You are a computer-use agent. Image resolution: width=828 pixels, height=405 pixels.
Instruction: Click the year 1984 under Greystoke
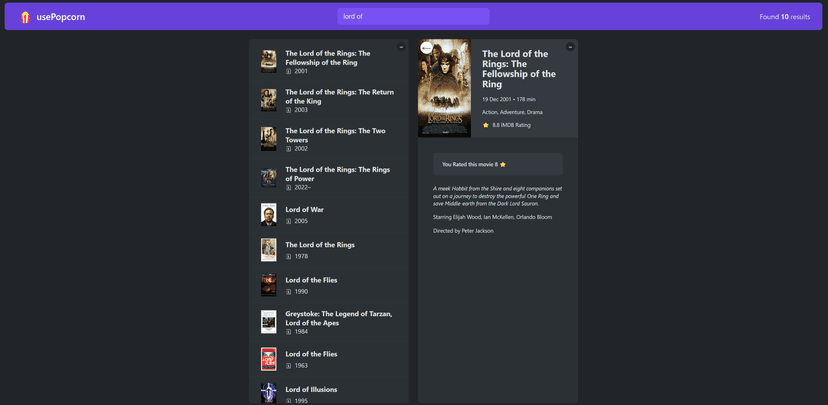coord(301,332)
